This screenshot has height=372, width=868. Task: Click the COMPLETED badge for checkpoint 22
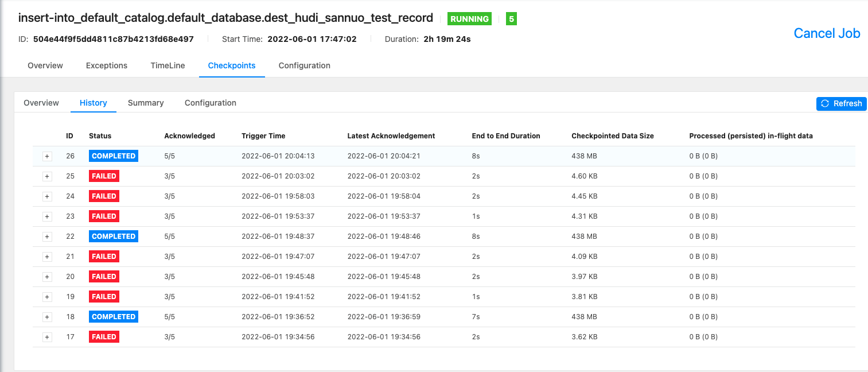pyautogui.click(x=113, y=236)
